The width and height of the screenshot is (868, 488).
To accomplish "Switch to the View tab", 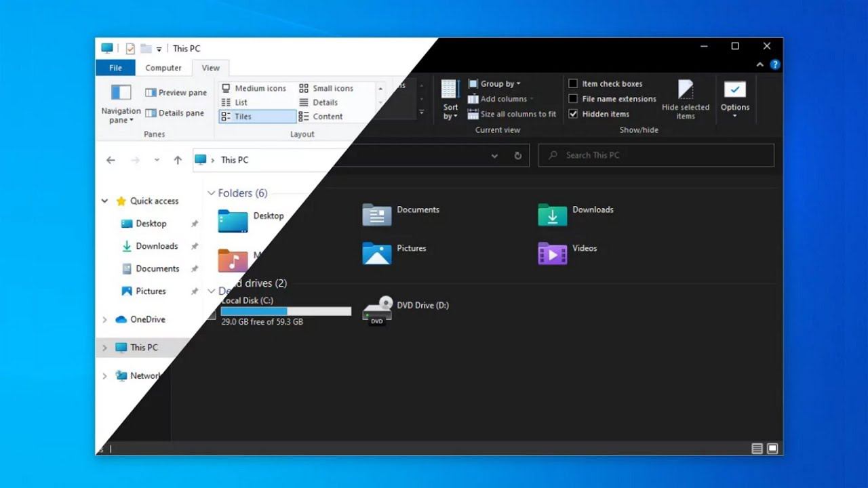I will (211, 68).
